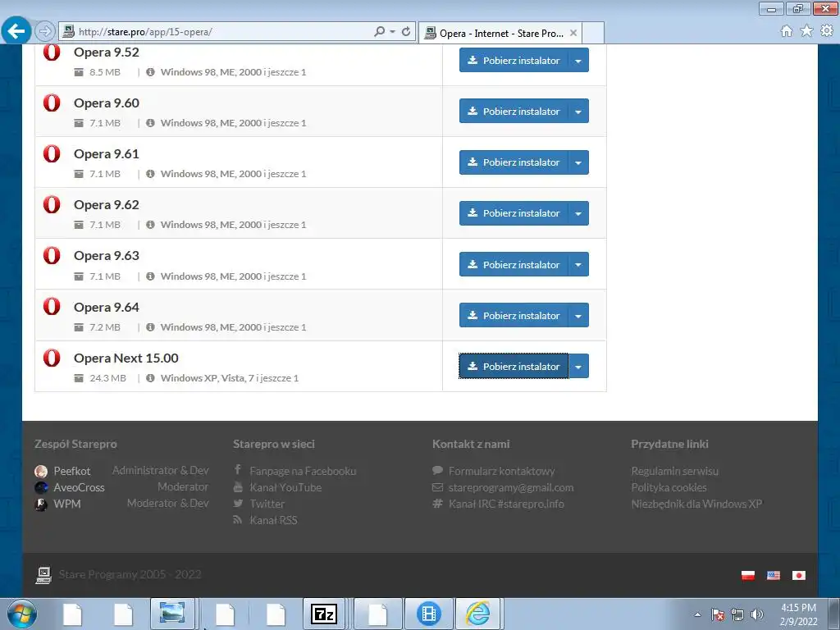
Task: Download installer for Opera 9.62
Action: point(514,212)
